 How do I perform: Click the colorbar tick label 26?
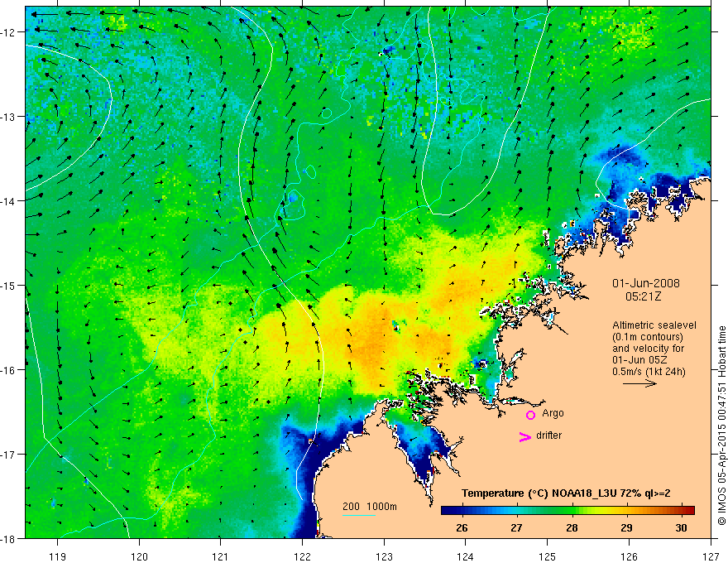point(462,527)
